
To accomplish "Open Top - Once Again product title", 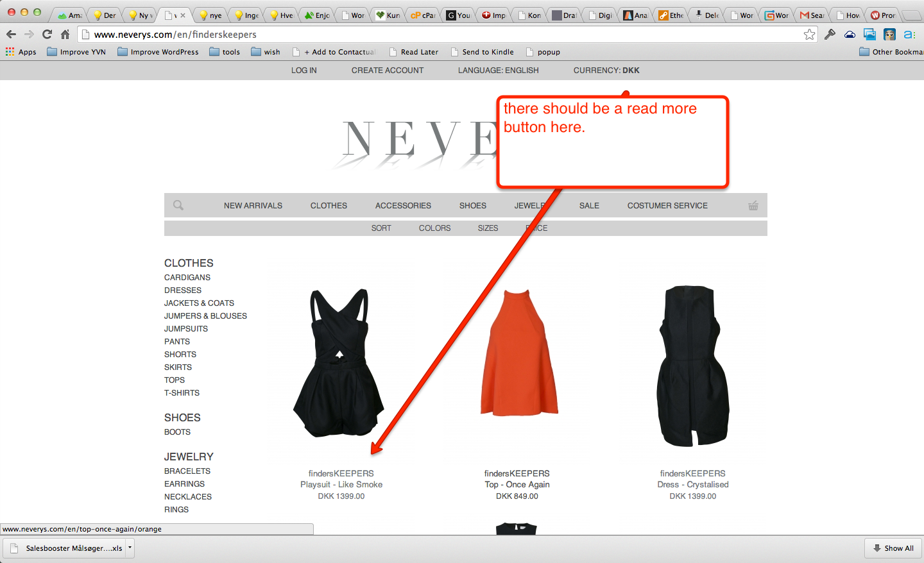I will (517, 485).
